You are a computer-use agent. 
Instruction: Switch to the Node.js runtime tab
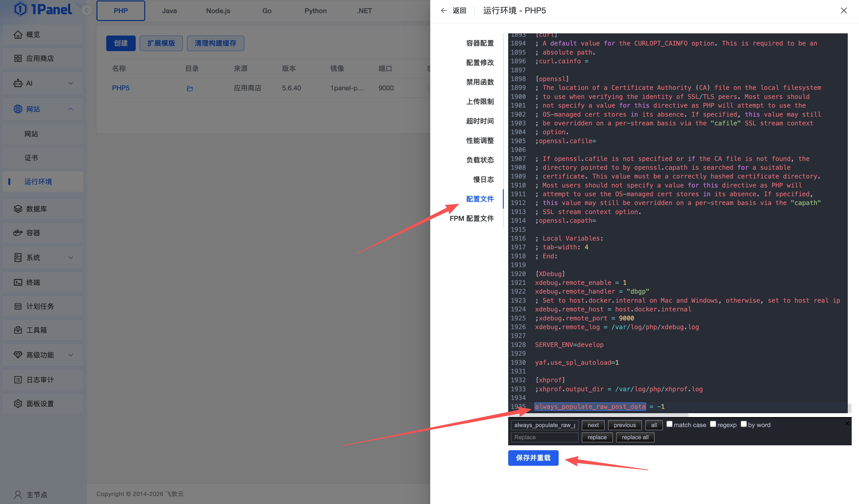[x=218, y=11]
